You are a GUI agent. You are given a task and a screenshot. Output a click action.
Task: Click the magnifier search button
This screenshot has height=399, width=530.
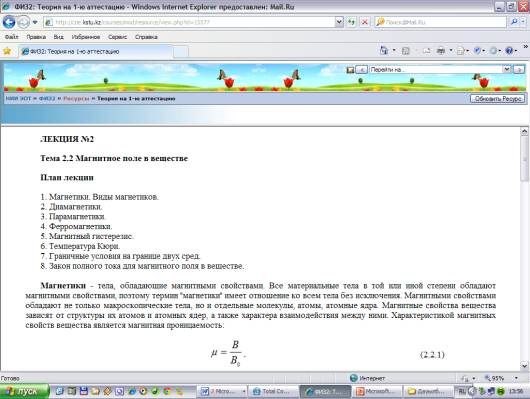click(x=514, y=22)
